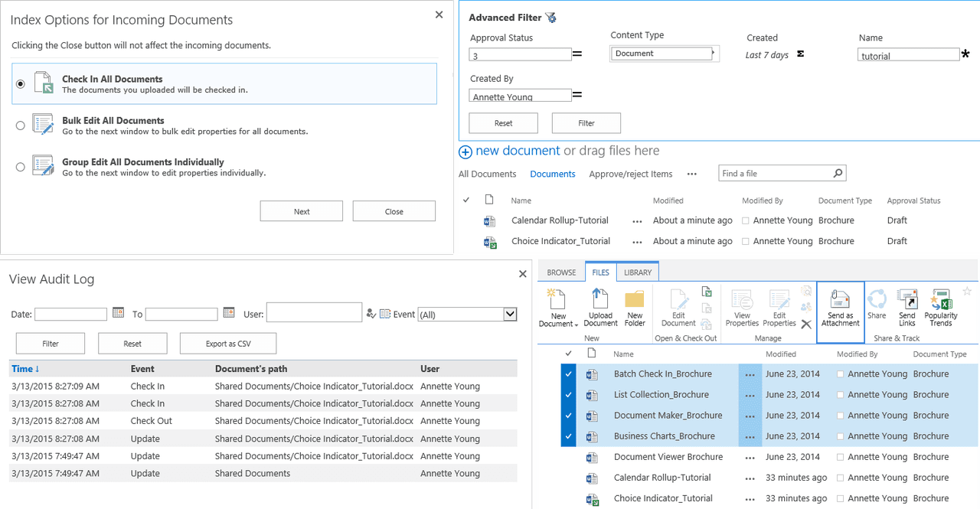980x509 pixels.
Task: Toggle select-all checkmark in upper Documents list header
Action: [x=466, y=200]
